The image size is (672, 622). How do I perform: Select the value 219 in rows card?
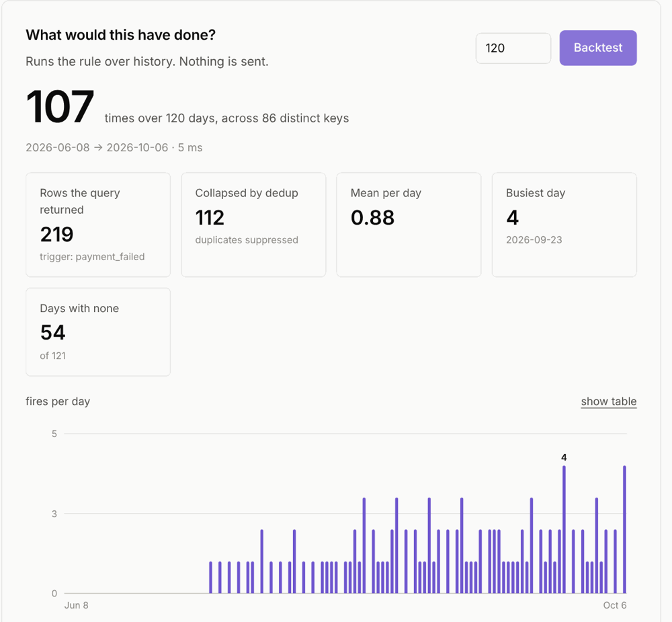[56, 234]
